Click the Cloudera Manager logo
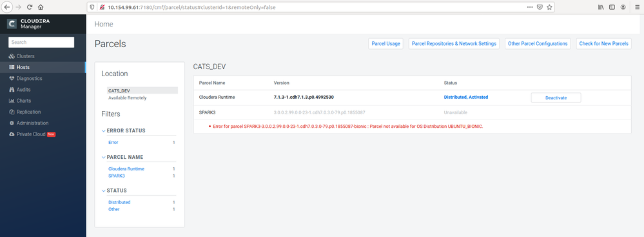Viewport: 644px width, 237px height. tap(28, 23)
